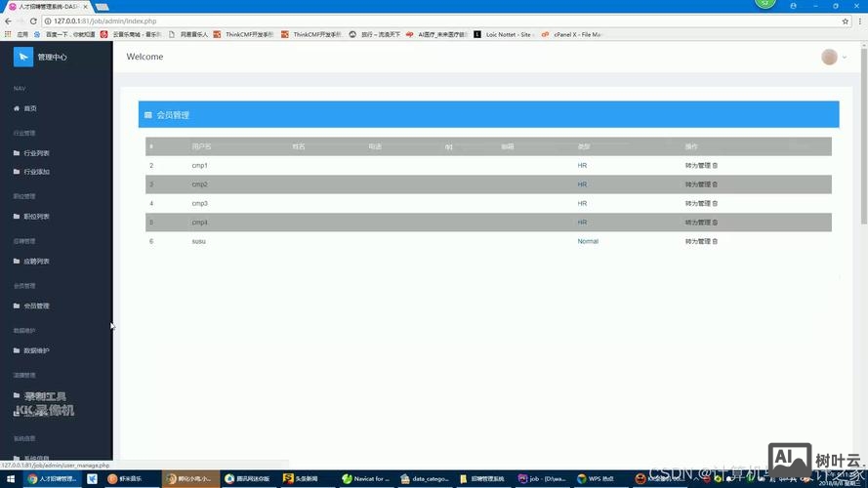The image size is (868, 488).
Task: Click the HR type link for cmp1
Action: (582, 166)
